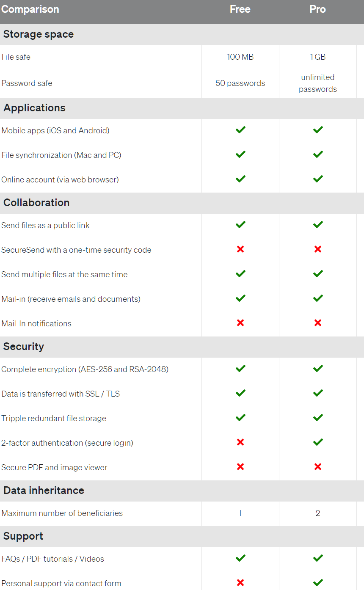Click the "unlimited passwords" Pro cell

(x=317, y=83)
